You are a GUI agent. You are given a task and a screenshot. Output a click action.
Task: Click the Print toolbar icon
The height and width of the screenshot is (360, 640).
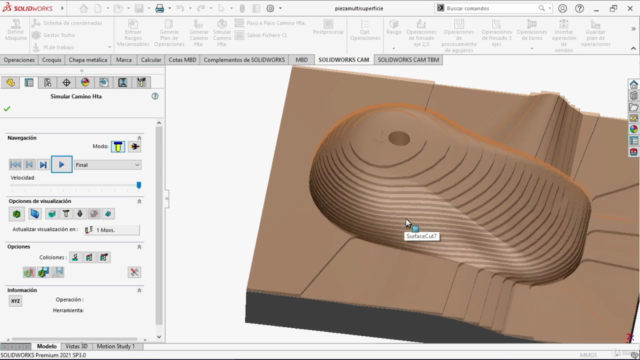(x=160, y=8)
